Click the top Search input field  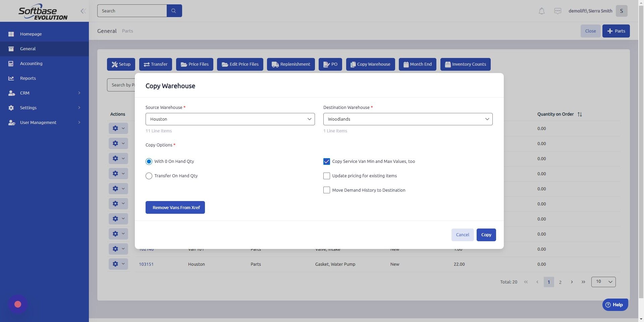[x=132, y=11]
